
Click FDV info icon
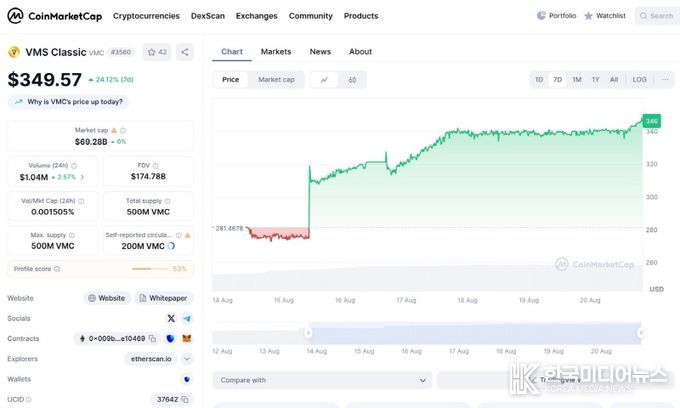pos(156,166)
